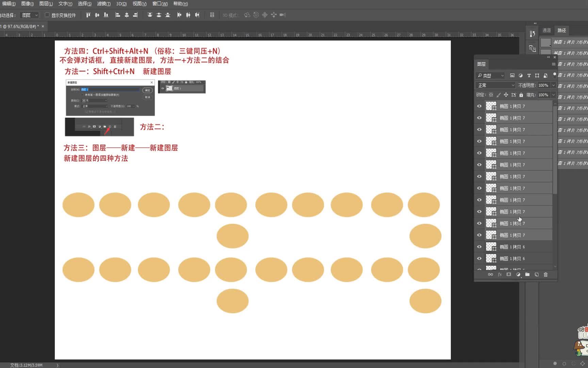
Task: Toggle the layer filtering on/off switch
Action: point(554,75)
